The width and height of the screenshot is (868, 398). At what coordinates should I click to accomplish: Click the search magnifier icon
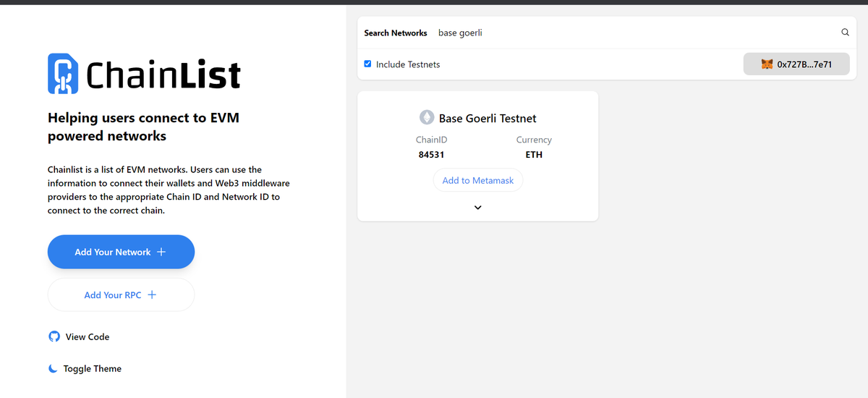(845, 33)
